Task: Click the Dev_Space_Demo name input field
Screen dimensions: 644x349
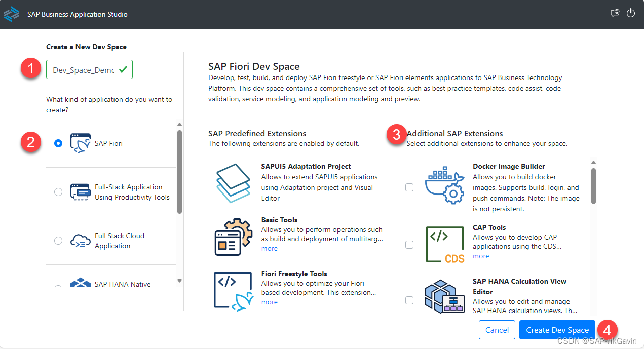Action: (x=85, y=69)
